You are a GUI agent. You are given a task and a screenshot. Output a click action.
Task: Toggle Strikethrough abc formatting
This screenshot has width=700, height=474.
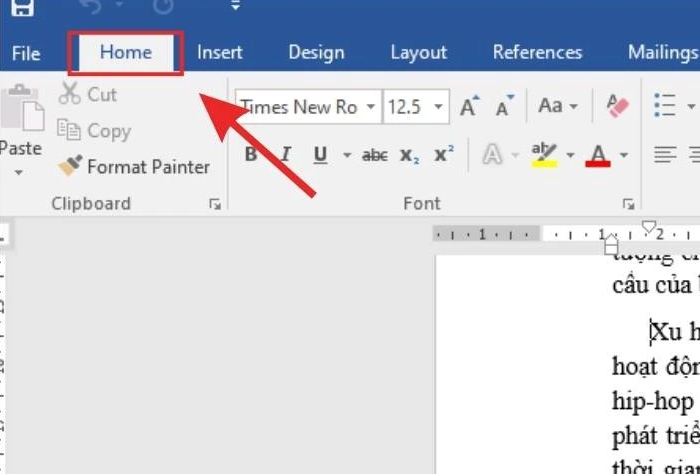tap(375, 155)
